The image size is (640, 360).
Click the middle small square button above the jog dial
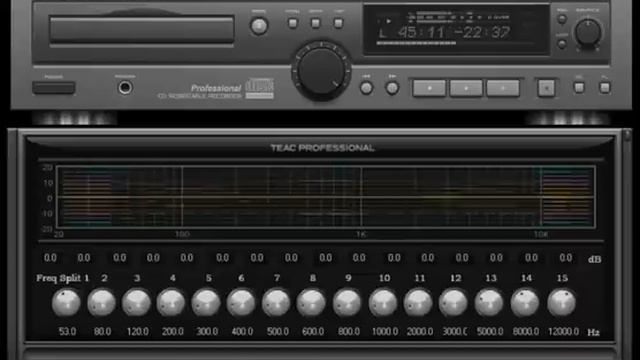coord(316,23)
